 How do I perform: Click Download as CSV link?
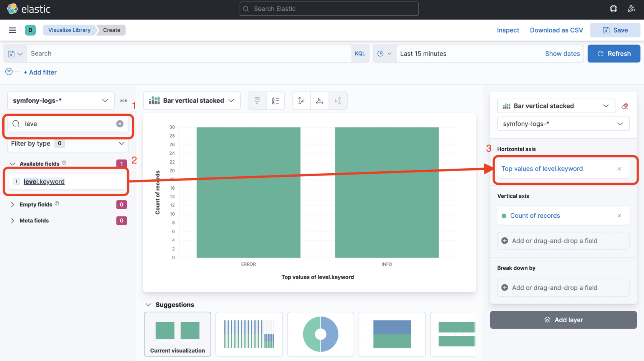pyautogui.click(x=556, y=30)
